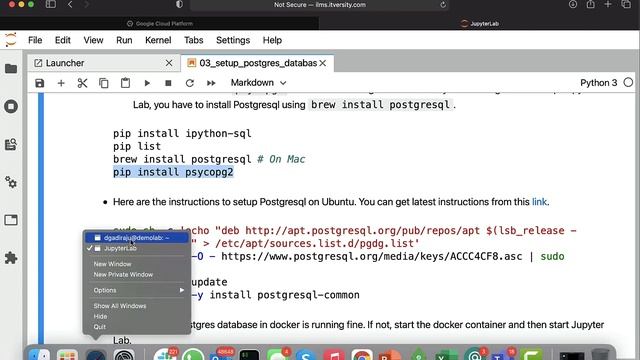Follow the Postgresql instructions 'link'
The image size is (640, 360).
coord(539,202)
